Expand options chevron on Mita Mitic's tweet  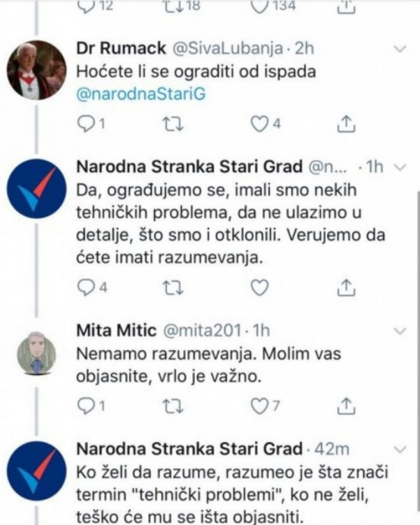click(x=400, y=331)
